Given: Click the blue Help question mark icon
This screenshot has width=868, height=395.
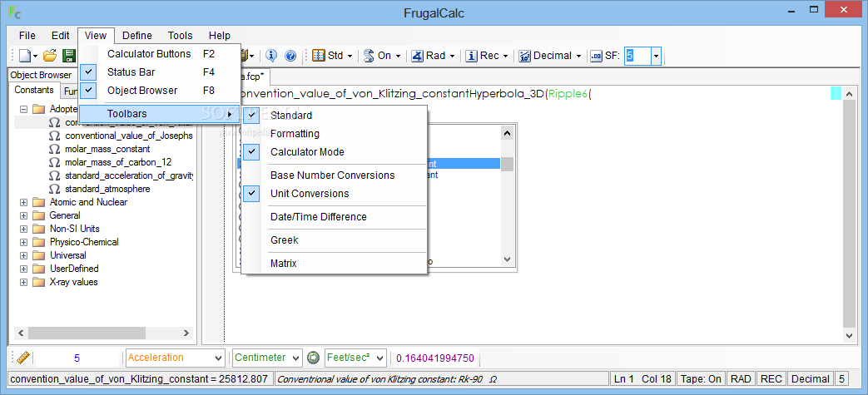Looking at the screenshot, I should coord(290,56).
